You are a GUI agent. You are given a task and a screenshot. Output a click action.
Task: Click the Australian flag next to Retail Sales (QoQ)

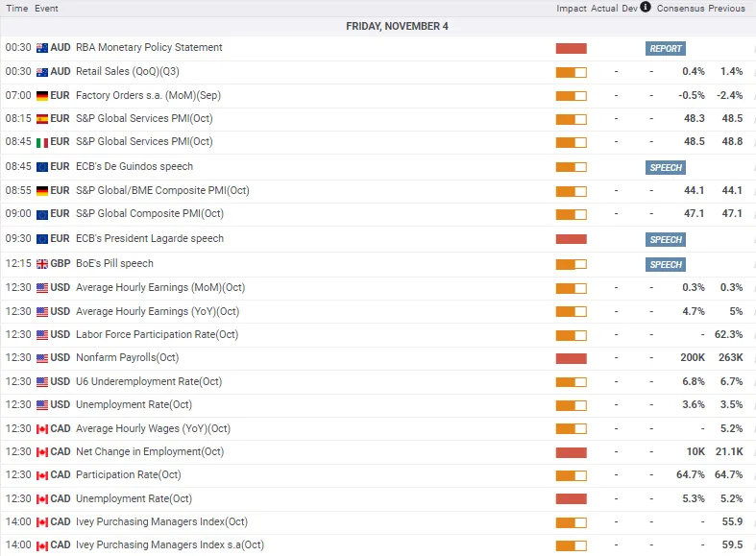(x=42, y=72)
